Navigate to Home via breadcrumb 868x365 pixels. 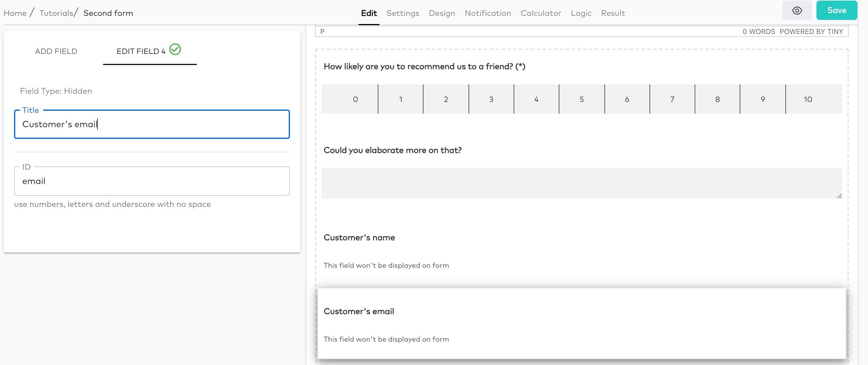pyautogui.click(x=15, y=13)
